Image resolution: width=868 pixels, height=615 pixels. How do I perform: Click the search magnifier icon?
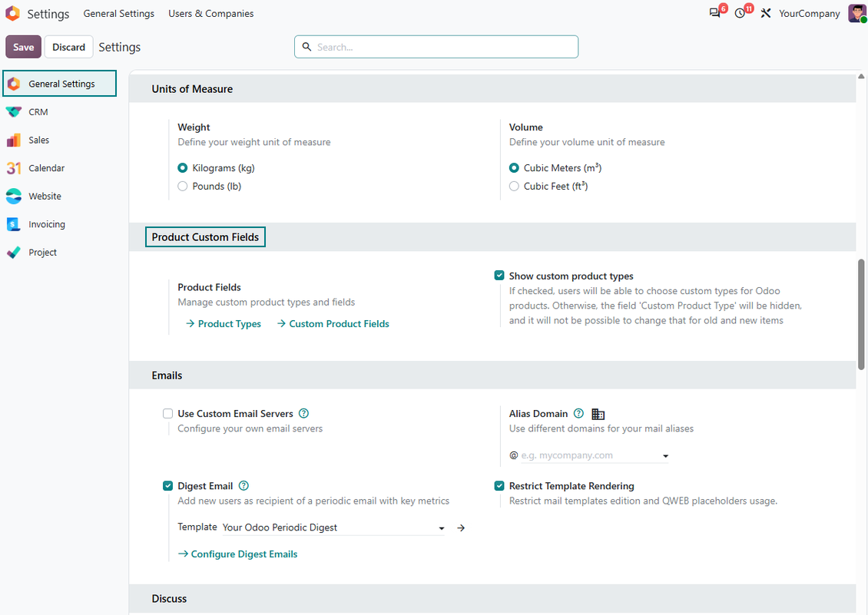point(306,47)
